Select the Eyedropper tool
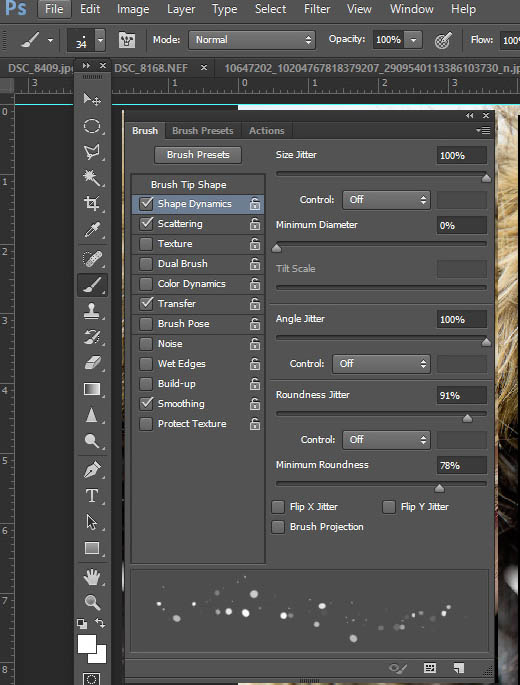The width and height of the screenshot is (520, 685). click(x=92, y=230)
